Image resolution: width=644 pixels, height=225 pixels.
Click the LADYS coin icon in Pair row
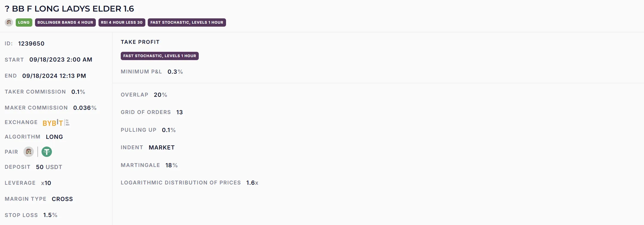tap(28, 152)
